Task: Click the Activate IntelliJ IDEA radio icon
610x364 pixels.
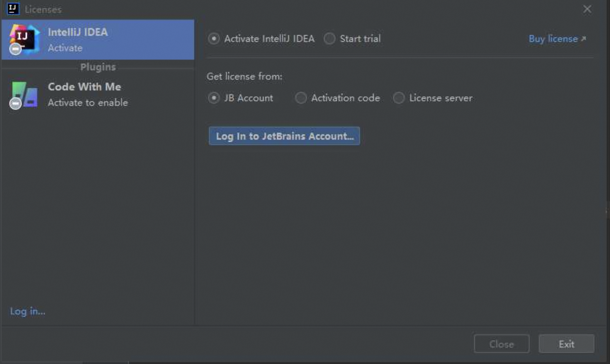Action: [x=214, y=39]
